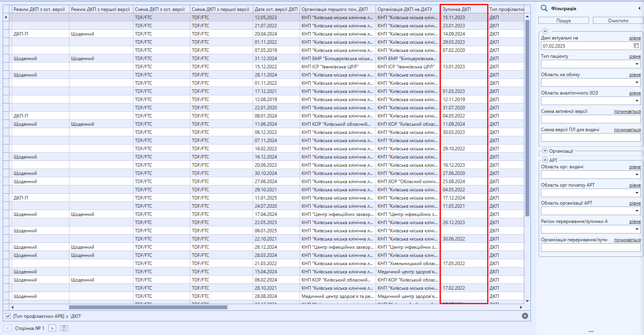Open the Область на обліку dropdown
This screenshot has width=644, height=335.
tap(637, 82)
